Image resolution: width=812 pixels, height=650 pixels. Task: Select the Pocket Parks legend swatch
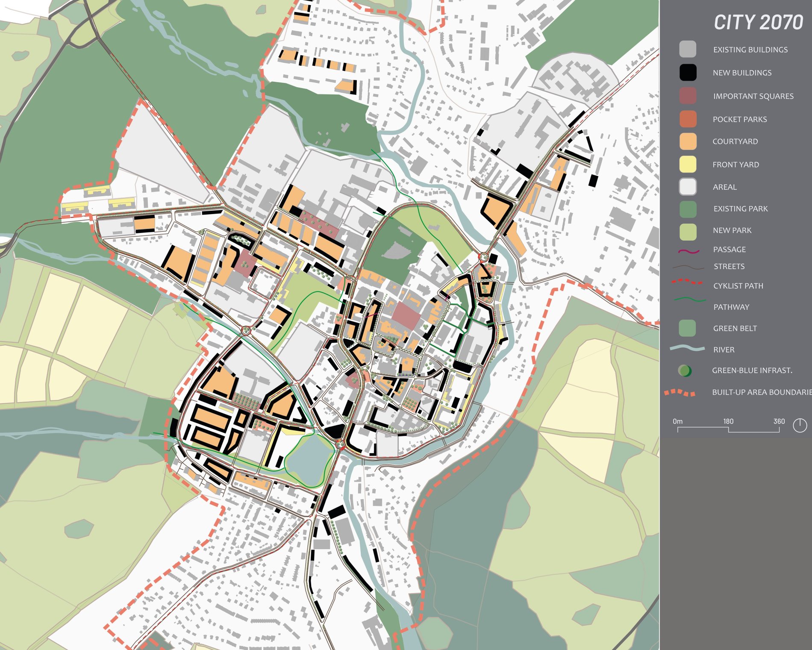[x=688, y=119]
